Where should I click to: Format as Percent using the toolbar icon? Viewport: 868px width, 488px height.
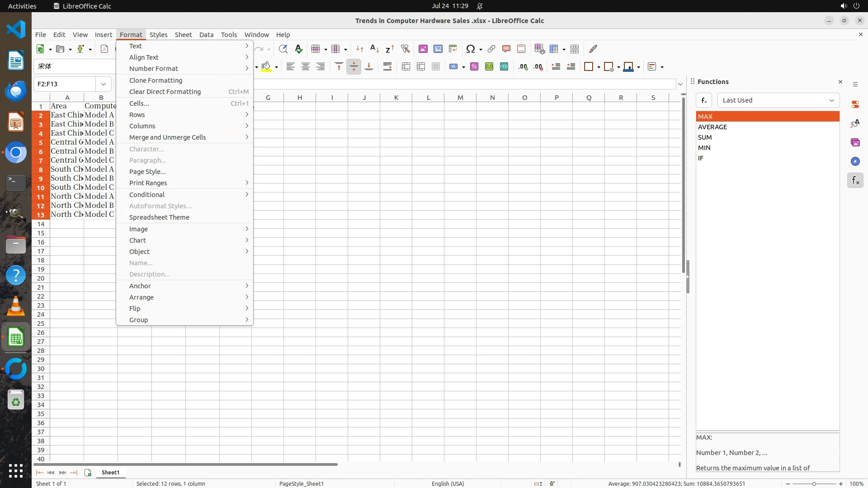[474, 67]
